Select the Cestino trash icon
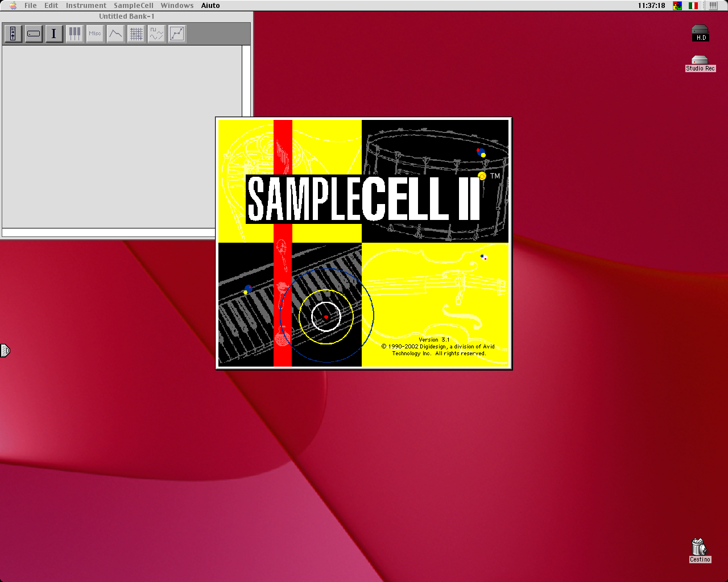Screen dimensions: 728x582 point(700,551)
